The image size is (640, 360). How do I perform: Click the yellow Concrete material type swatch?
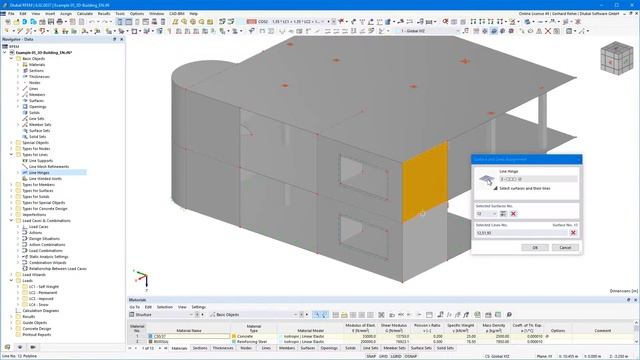pyautogui.click(x=234, y=336)
